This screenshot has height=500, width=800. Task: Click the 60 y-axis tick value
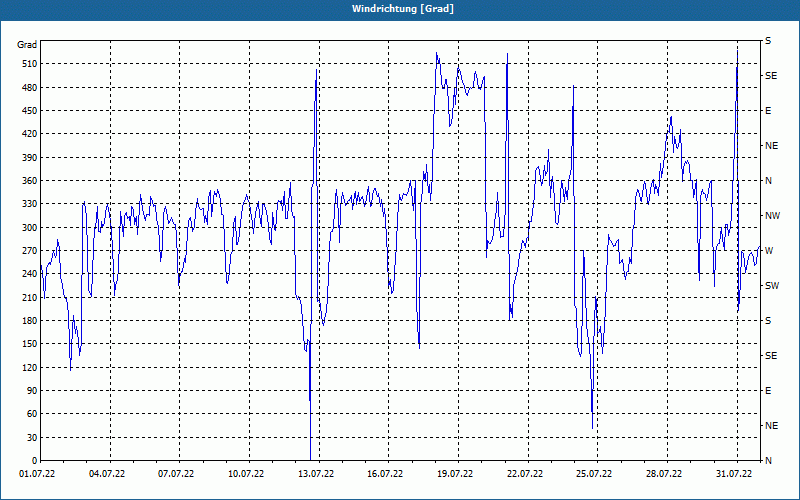pyautogui.click(x=31, y=414)
